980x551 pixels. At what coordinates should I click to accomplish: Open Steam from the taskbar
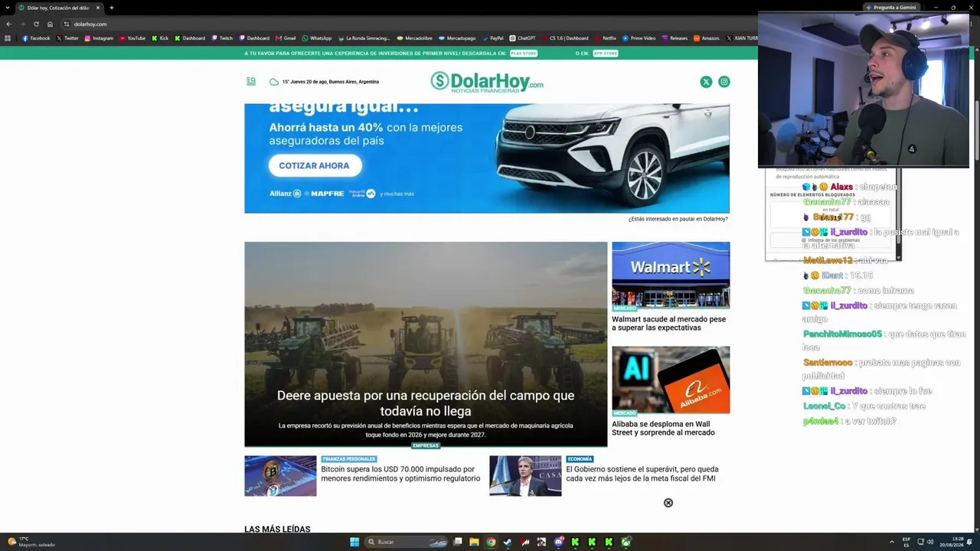coord(508,542)
